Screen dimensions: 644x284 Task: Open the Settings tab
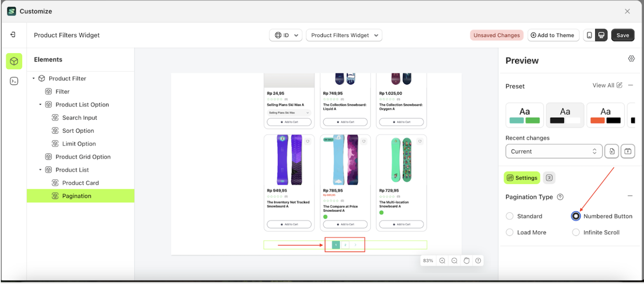(522, 178)
